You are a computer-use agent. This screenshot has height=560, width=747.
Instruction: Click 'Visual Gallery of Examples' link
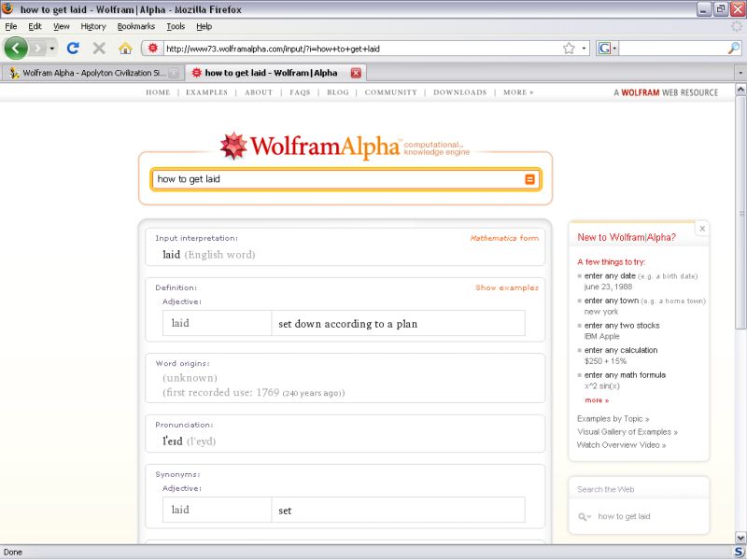click(x=627, y=432)
